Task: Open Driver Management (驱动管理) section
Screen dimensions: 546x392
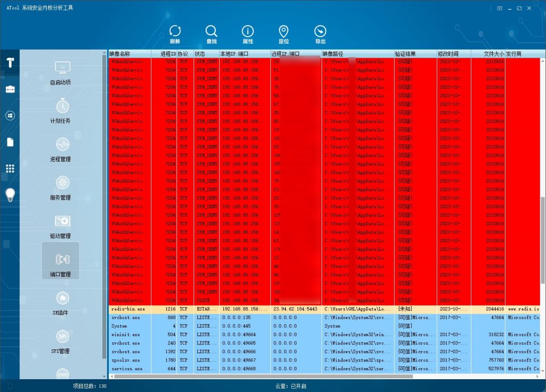Action: 61,226
